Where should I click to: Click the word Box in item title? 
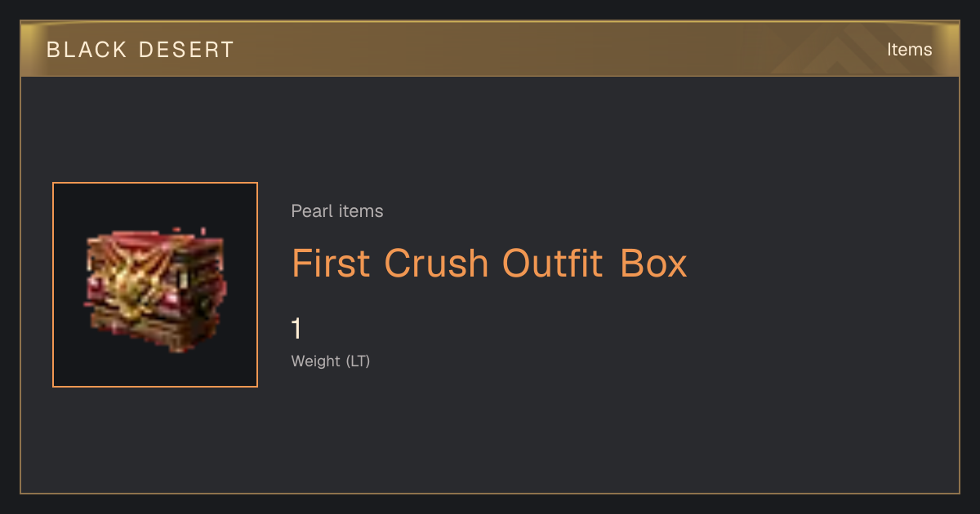[x=653, y=264]
